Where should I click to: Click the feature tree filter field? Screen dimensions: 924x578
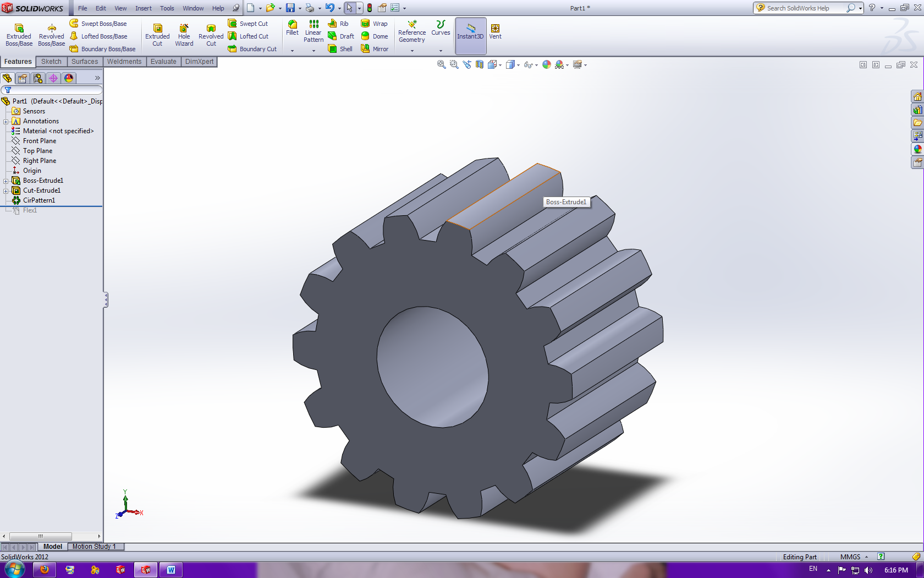(x=52, y=90)
